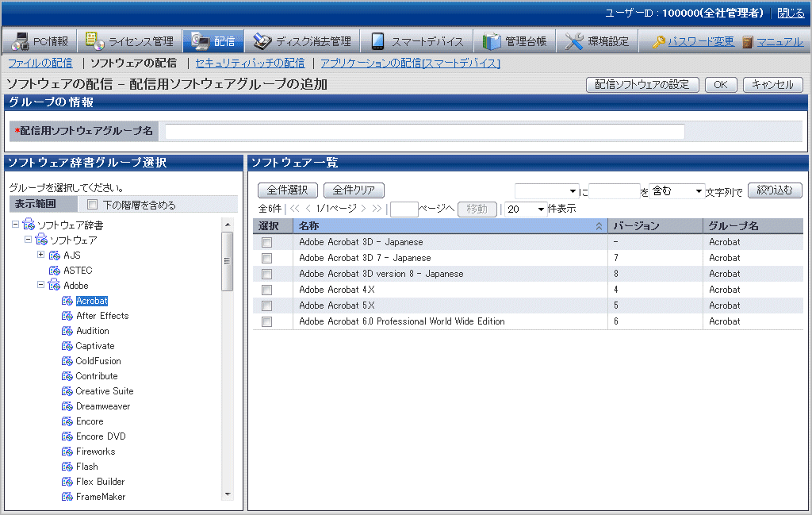Check the Adobe Acrobat 5.X row
This screenshot has width=812, height=515.
[266, 306]
